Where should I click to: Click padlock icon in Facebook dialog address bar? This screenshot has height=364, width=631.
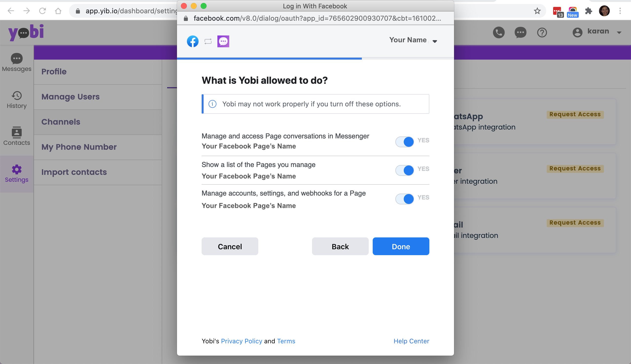[186, 18]
